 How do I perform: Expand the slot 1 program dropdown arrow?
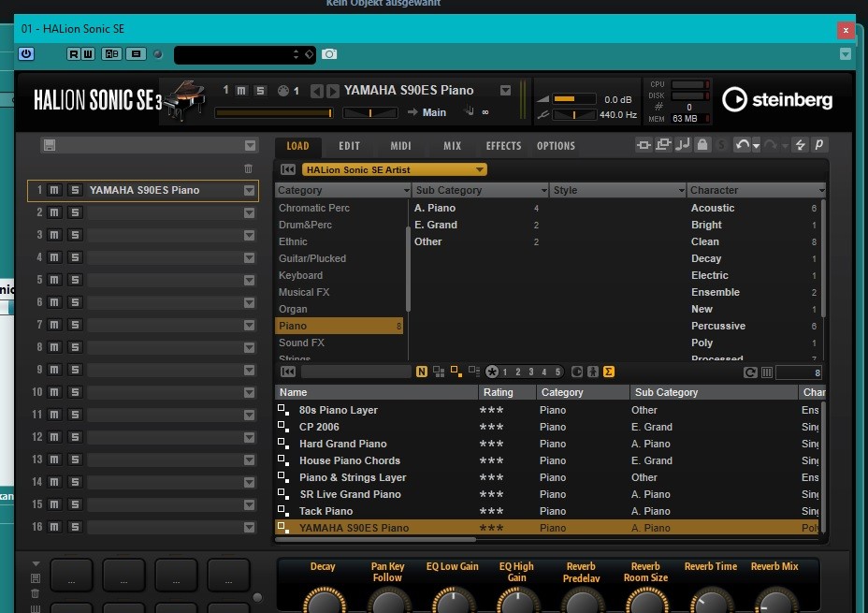pyautogui.click(x=249, y=191)
